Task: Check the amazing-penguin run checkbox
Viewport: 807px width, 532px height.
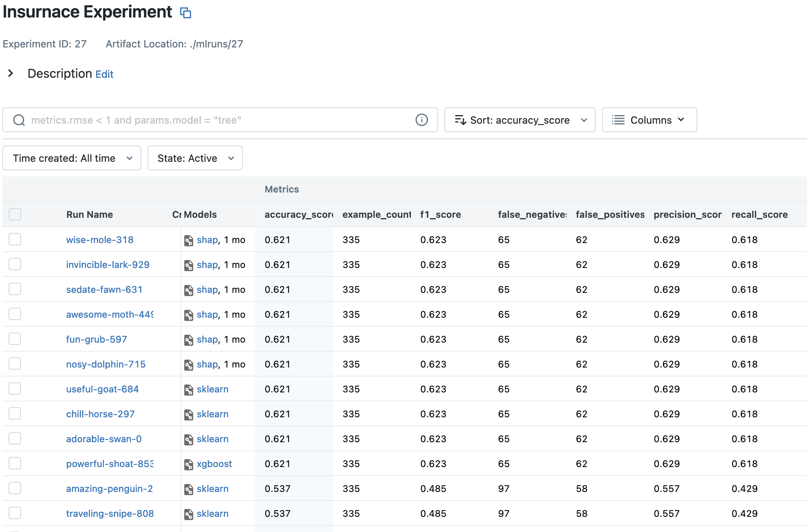Action: (x=15, y=488)
